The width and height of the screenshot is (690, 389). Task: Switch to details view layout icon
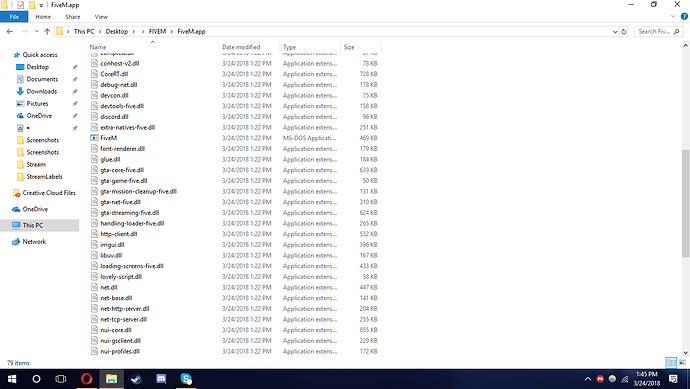(671, 363)
